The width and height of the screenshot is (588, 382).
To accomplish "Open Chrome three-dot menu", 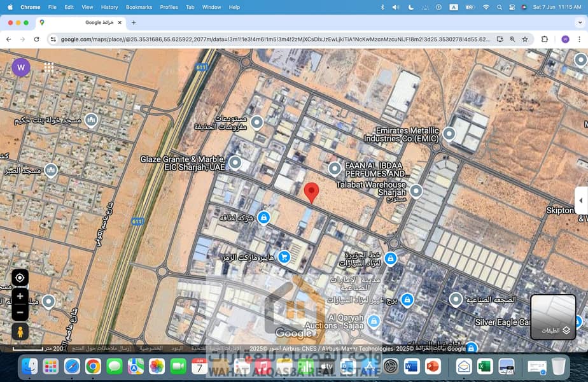I will pos(579,39).
